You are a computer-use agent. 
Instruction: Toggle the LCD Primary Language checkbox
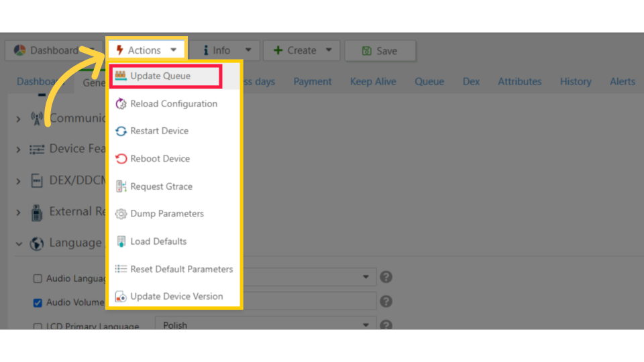coord(38,326)
